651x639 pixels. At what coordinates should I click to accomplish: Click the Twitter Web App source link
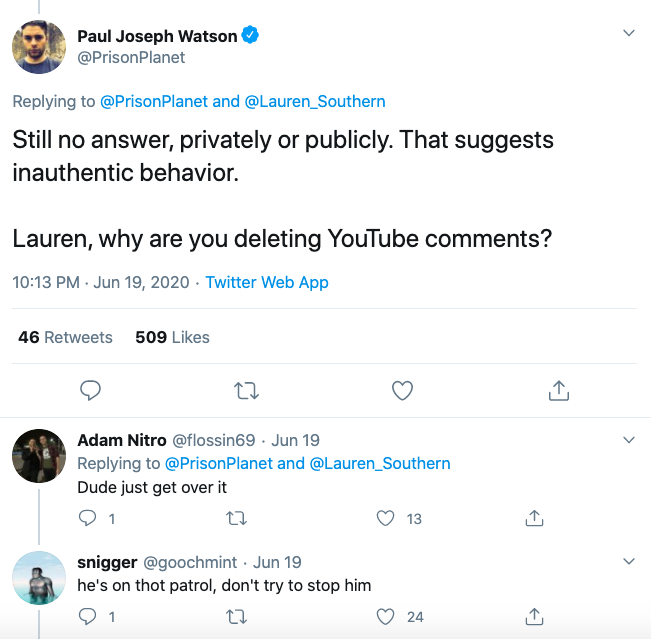(x=267, y=283)
